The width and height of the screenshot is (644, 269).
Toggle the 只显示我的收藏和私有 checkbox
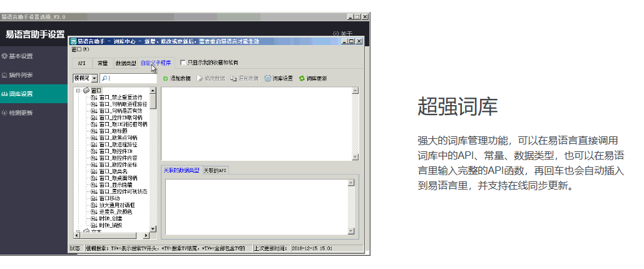coord(183,63)
